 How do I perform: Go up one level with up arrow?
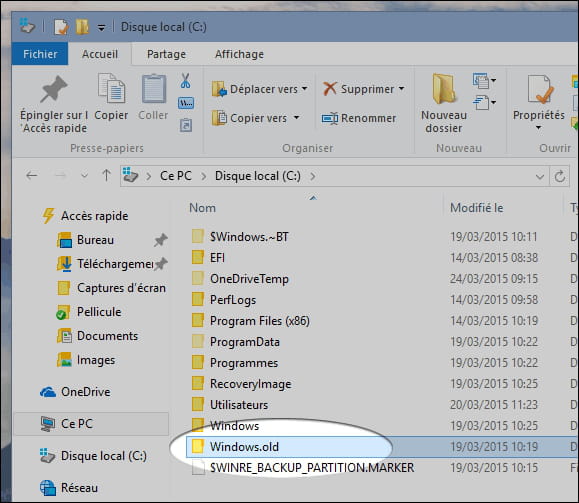[x=106, y=175]
